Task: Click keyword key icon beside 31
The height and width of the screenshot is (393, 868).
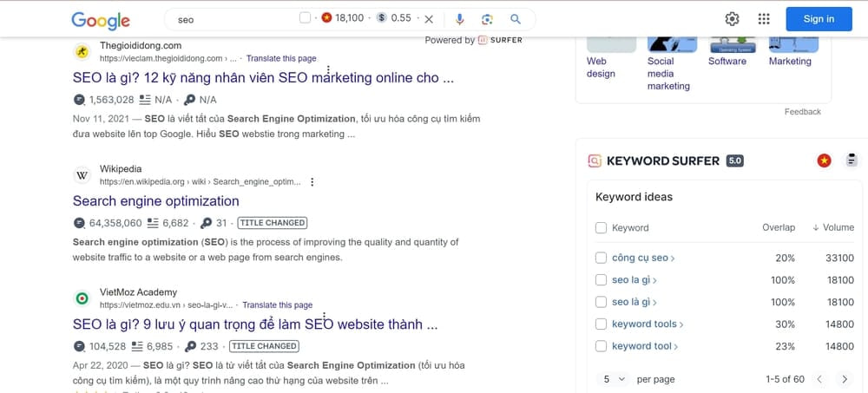Action: tap(206, 223)
